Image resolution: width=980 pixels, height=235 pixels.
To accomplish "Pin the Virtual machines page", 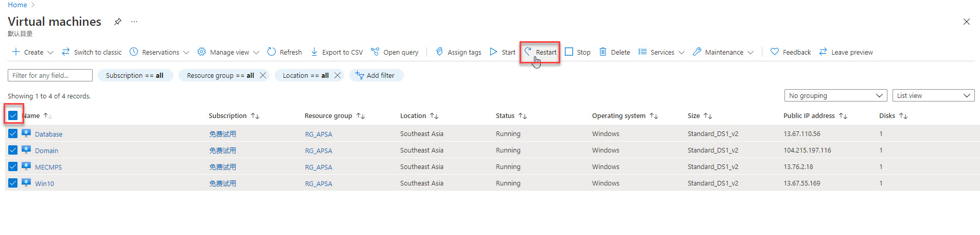I will click(x=118, y=22).
